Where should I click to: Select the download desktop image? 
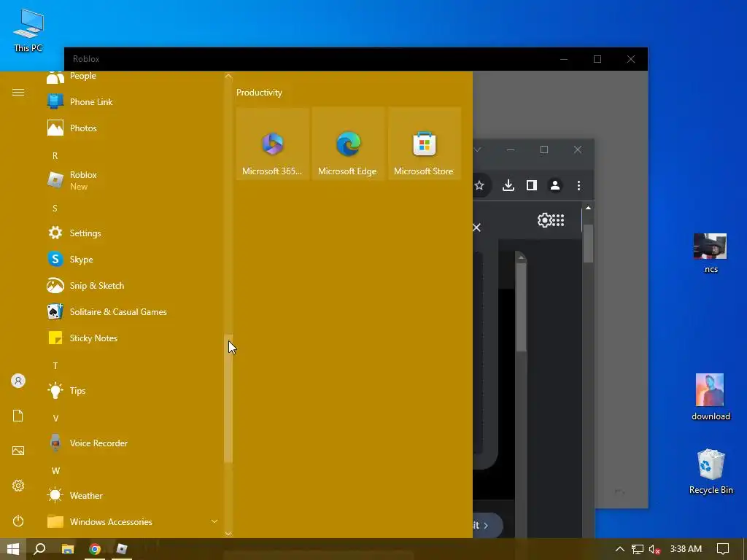[x=711, y=397]
